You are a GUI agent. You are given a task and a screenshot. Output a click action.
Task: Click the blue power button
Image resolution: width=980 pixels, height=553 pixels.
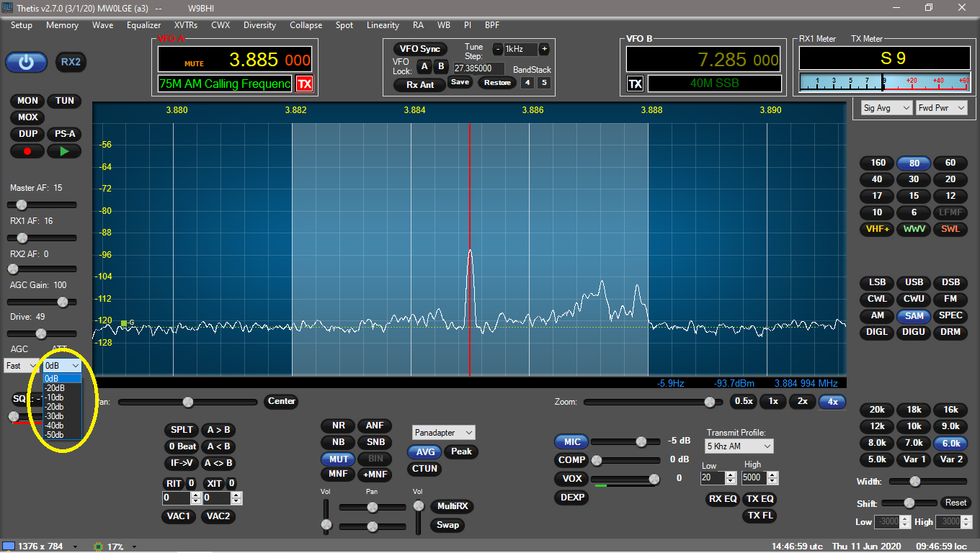[27, 62]
